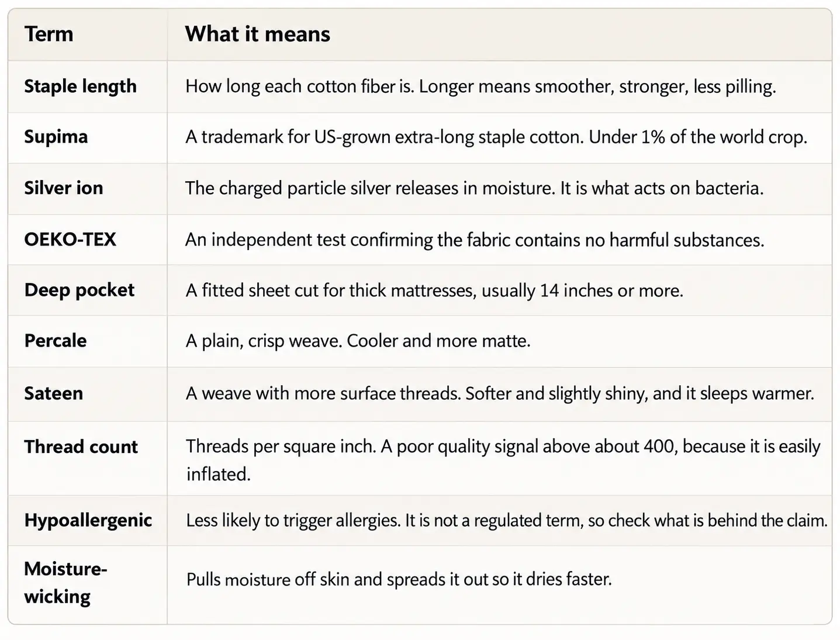Click the Moisture-wicking pulls moisture description

(399, 580)
